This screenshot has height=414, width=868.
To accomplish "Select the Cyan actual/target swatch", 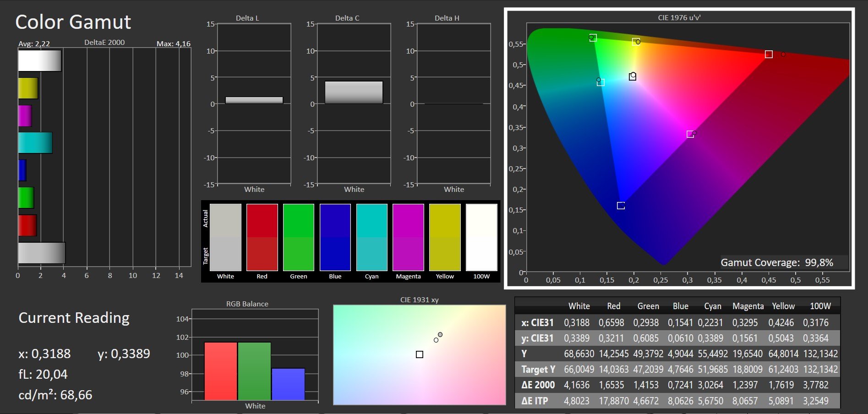I will pos(371,237).
